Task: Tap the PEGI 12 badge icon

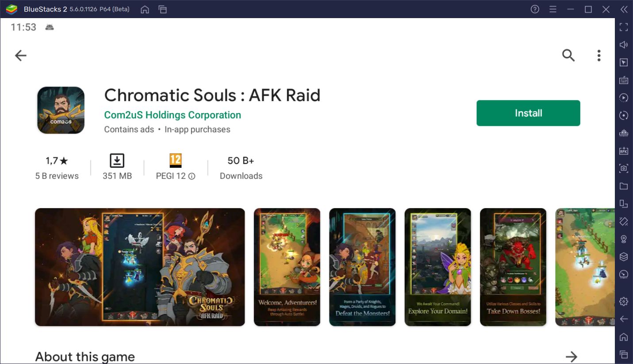Action: 176,160
